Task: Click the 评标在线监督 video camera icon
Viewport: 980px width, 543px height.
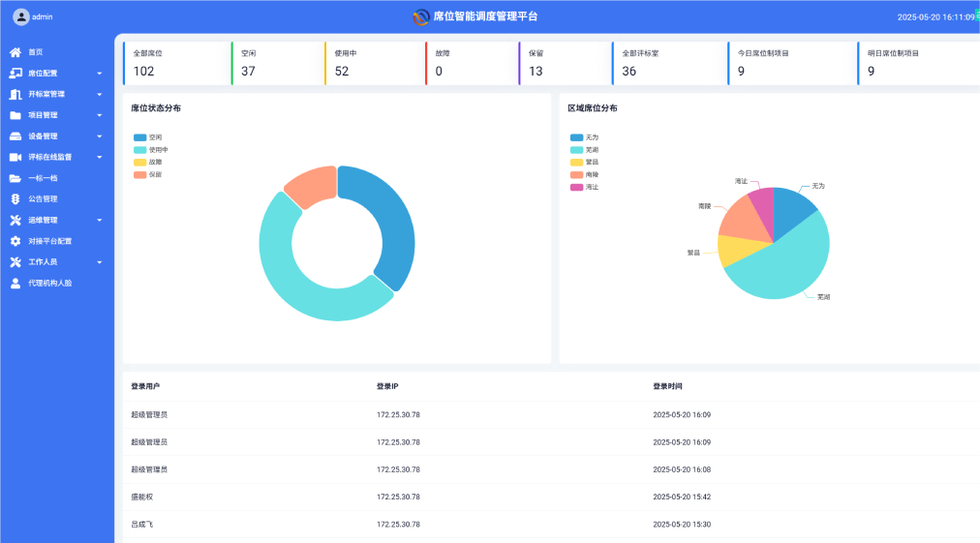Action: tap(15, 157)
